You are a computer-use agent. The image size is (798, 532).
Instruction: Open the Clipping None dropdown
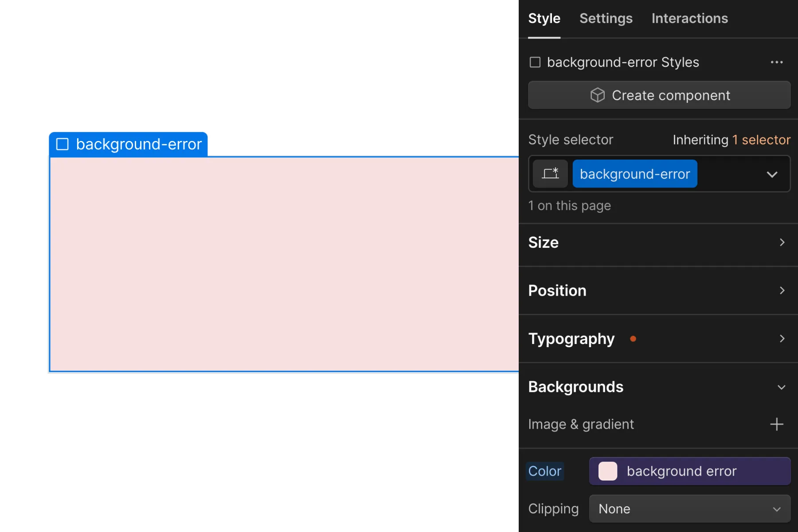[x=690, y=509]
